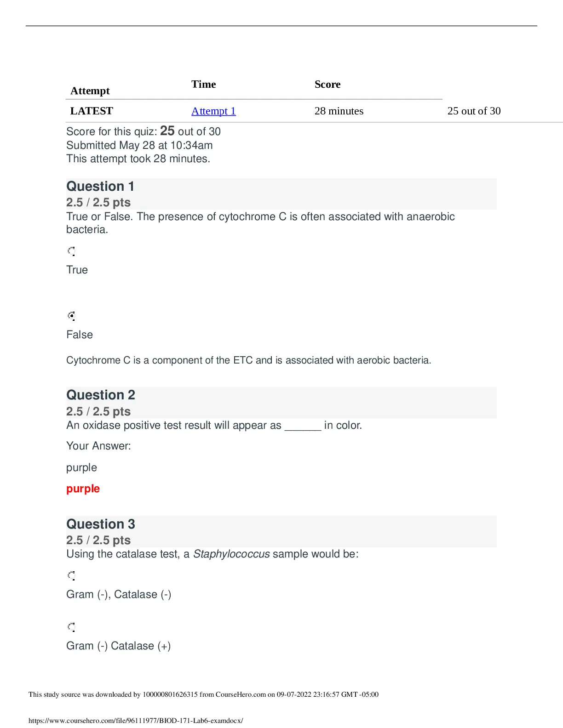Viewport: 563px width, 728px height.
Task: Click the Question 3 heading
Action: 101,524
